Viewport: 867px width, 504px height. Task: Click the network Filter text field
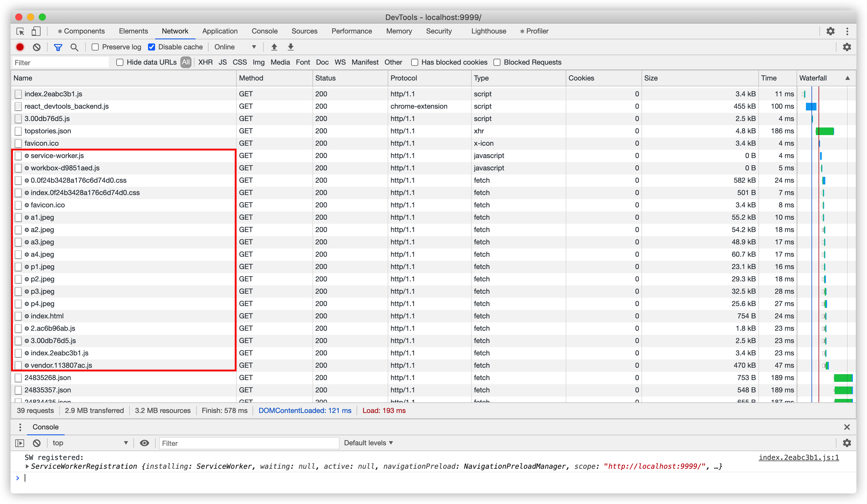pos(61,63)
